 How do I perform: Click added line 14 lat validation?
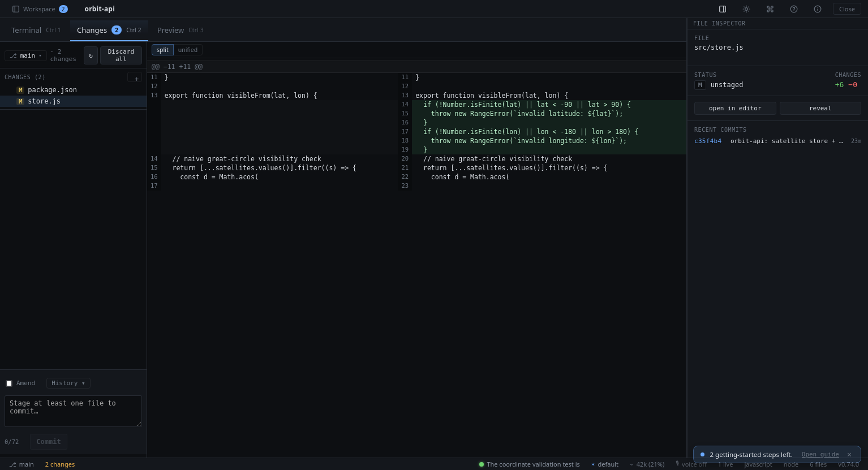[549, 105]
